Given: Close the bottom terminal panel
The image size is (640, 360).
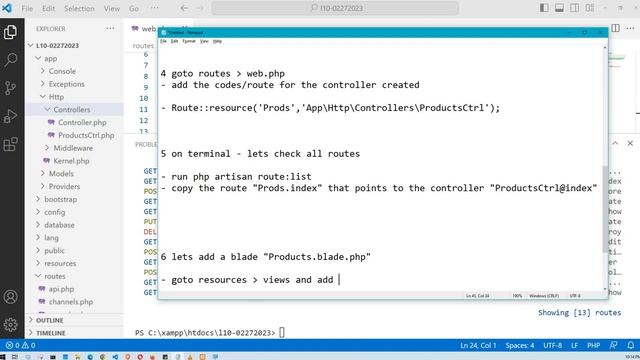Looking at the screenshot, I should point(630,143).
